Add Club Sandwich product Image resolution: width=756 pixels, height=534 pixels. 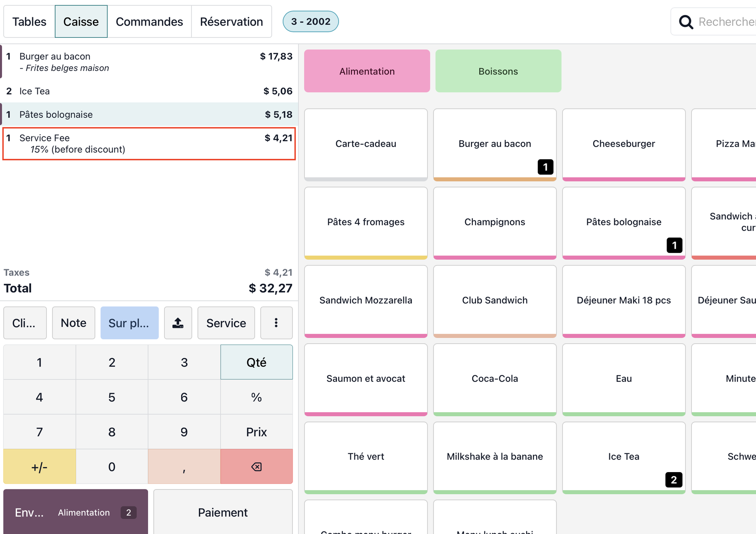[495, 301]
